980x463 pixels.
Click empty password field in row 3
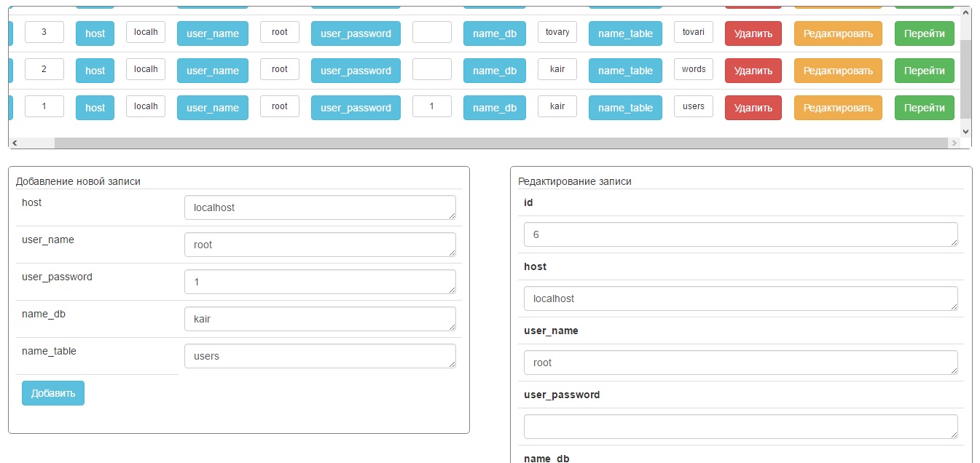pos(432,32)
